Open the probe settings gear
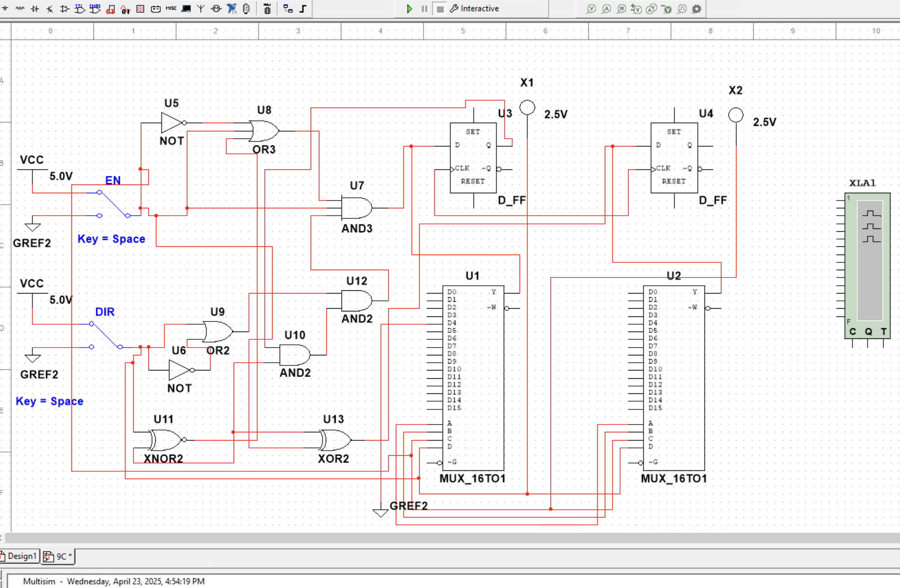 pos(697,9)
